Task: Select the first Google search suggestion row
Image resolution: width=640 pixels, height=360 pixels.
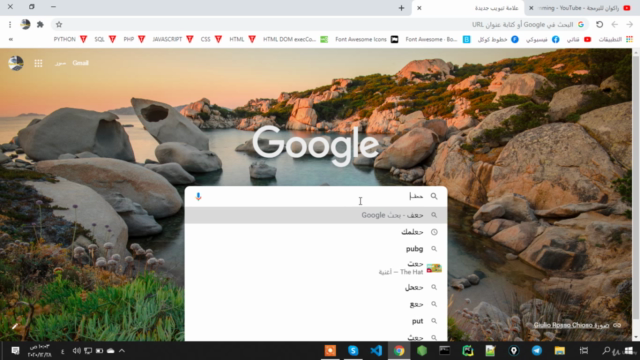Action: (x=316, y=215)
